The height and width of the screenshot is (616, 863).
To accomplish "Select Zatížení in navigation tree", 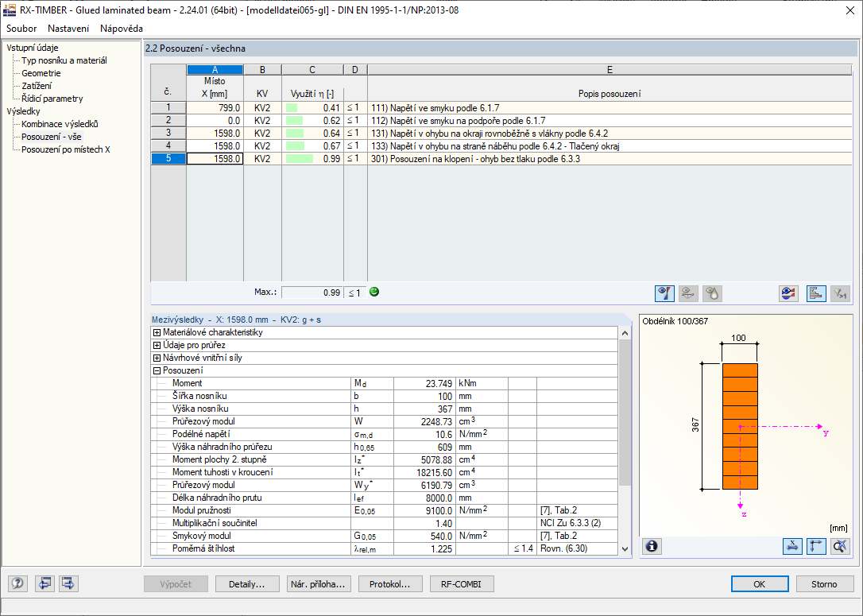I will [x=37, y=86].
